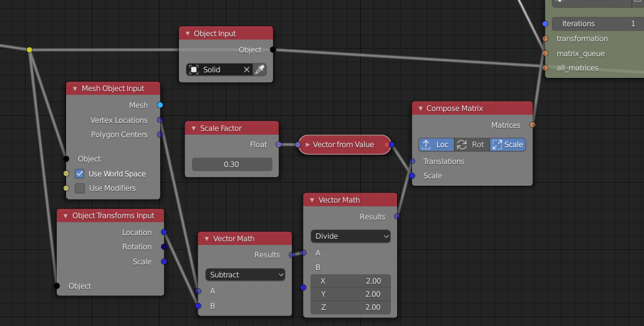
Task: Click the Subtract node B input socket
Action: click(x=198, y=305)
